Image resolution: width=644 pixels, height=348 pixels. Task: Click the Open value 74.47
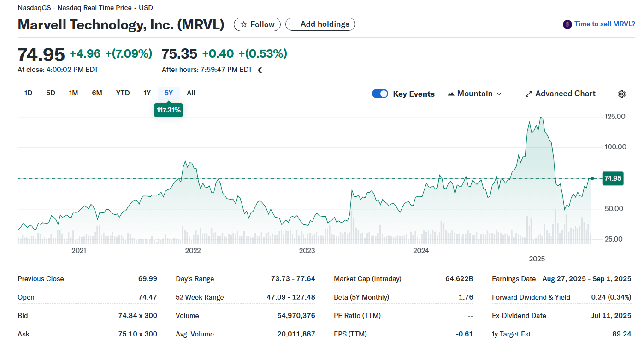click(x=148, y=297)
